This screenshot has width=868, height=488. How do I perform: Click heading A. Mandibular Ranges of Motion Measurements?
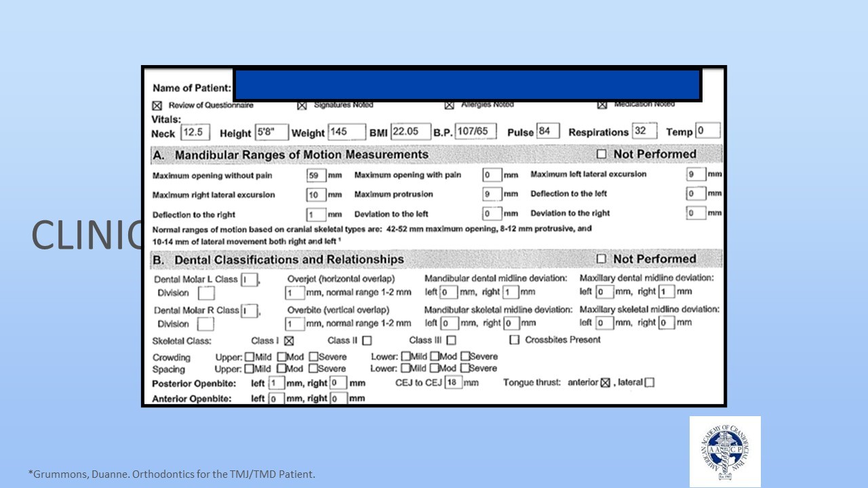[x=291, y=155]
